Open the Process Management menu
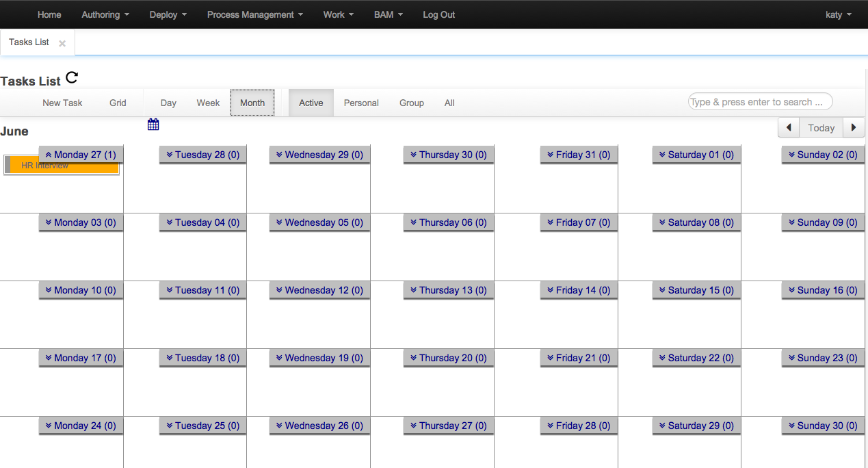This screenshot has width=868, height=468. click(254, 14)
